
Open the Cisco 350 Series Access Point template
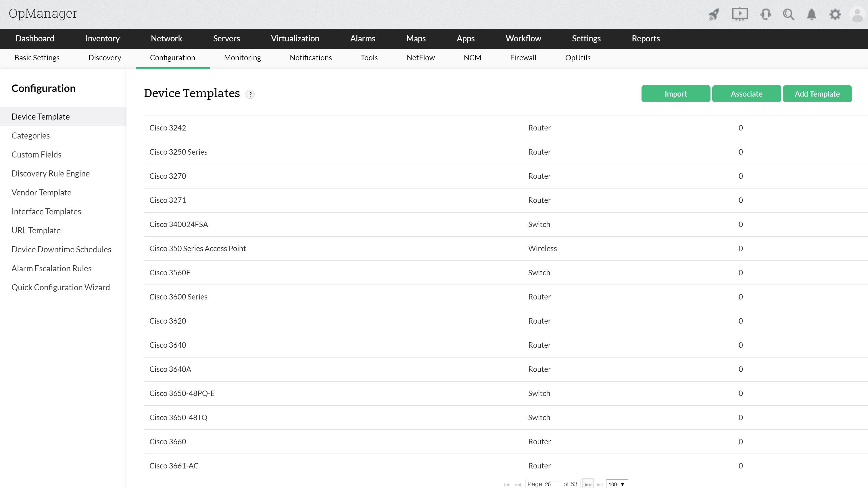(197, 248)
